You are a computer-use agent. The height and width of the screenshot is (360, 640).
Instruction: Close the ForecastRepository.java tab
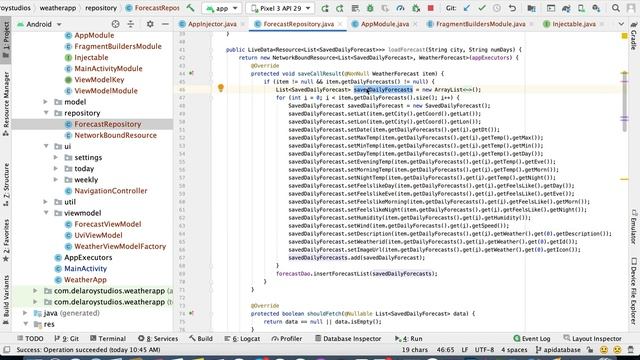(340, 24)
